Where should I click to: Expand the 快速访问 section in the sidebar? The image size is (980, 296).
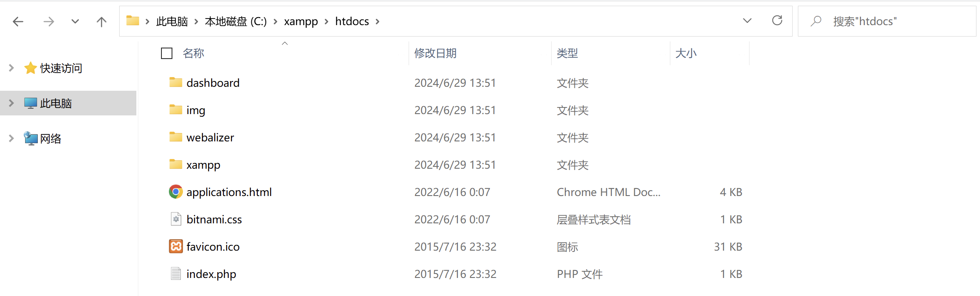coord(11,68)
